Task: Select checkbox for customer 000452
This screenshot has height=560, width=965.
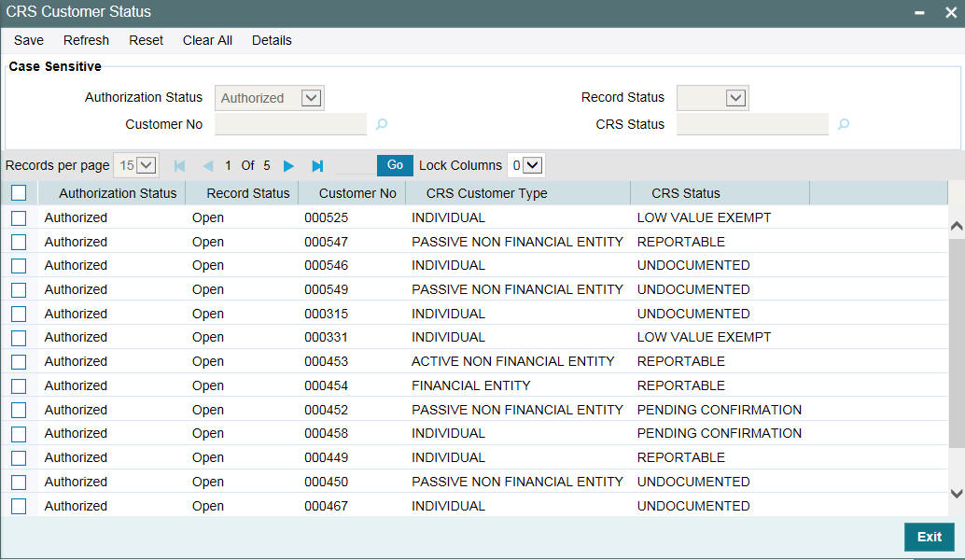Action: click(x=19, y=410)
